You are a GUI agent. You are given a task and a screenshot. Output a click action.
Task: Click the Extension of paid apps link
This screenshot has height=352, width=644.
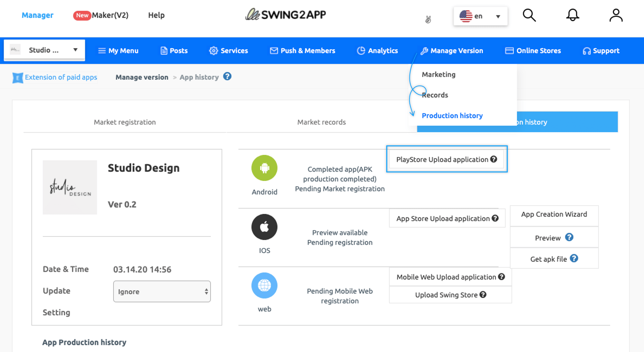click(x=61, y=77)
